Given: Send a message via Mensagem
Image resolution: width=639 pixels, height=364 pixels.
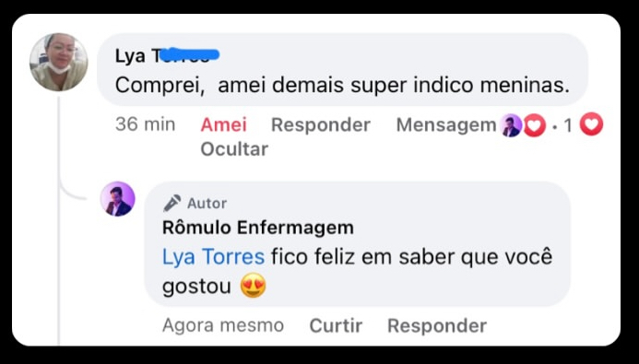Looking at the screenshot, I should (446, 124).
